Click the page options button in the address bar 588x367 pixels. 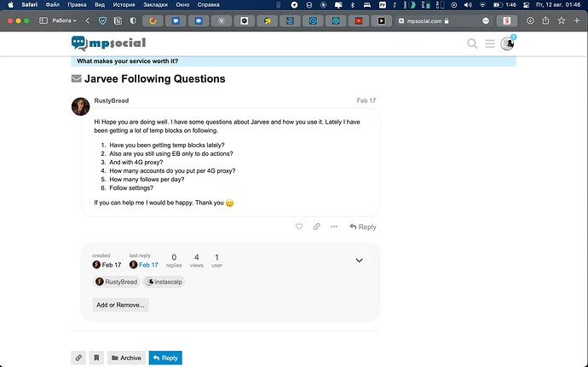click(486, 21)
